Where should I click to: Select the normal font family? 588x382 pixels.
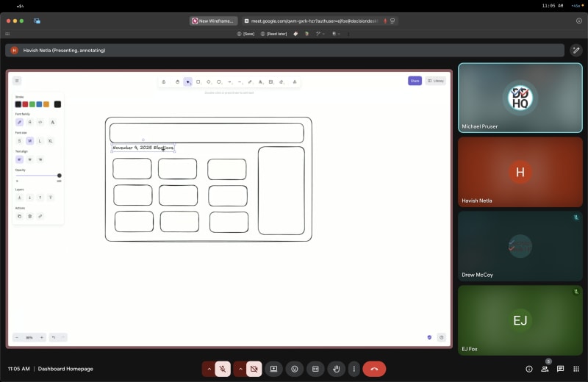click(x=30, y=122)
